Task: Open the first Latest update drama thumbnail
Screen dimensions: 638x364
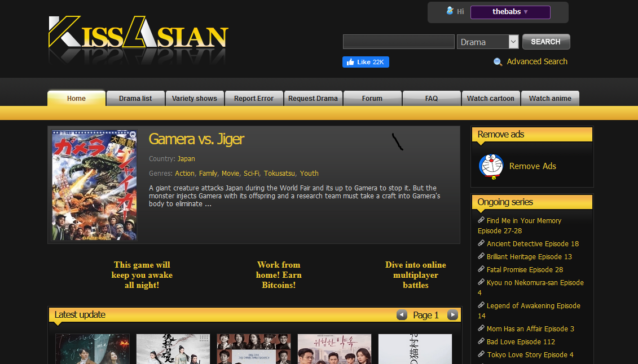Action: point(93,349)
